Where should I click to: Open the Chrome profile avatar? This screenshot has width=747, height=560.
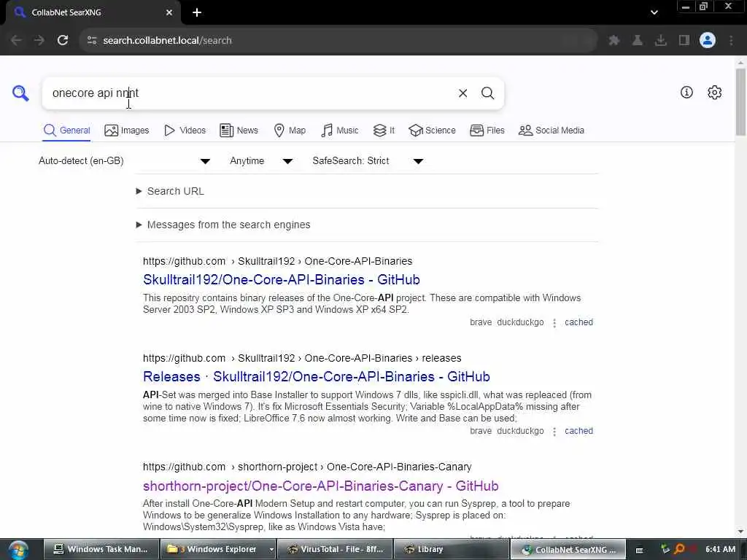pyautogui.click(x=708, y=40)
